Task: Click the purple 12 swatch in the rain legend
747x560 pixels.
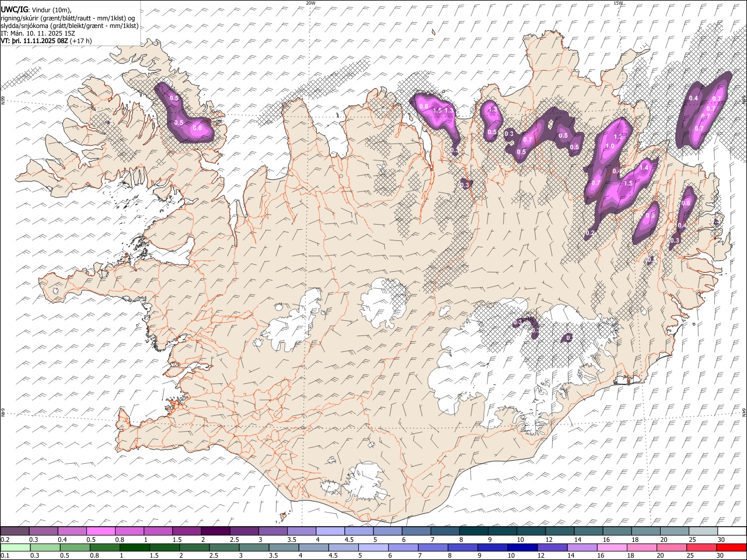Action: pyautogui.click(x=553, y=547)
